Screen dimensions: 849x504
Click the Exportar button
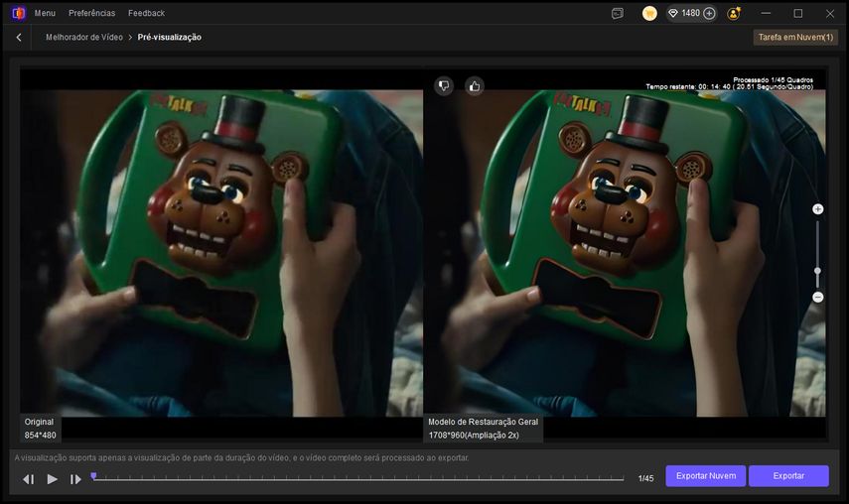788,476
